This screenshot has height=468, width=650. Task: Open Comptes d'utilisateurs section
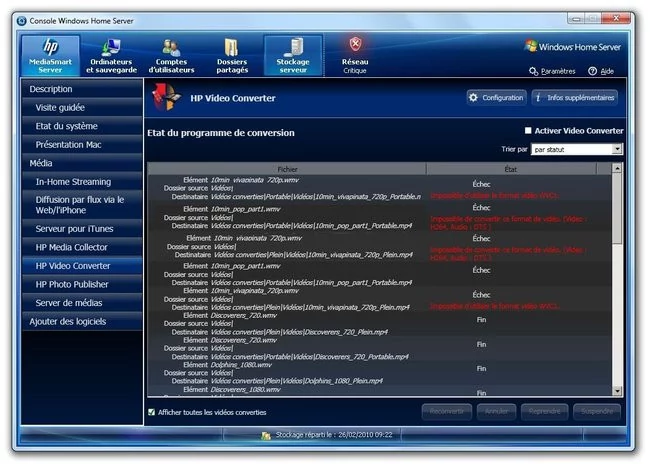171,56
